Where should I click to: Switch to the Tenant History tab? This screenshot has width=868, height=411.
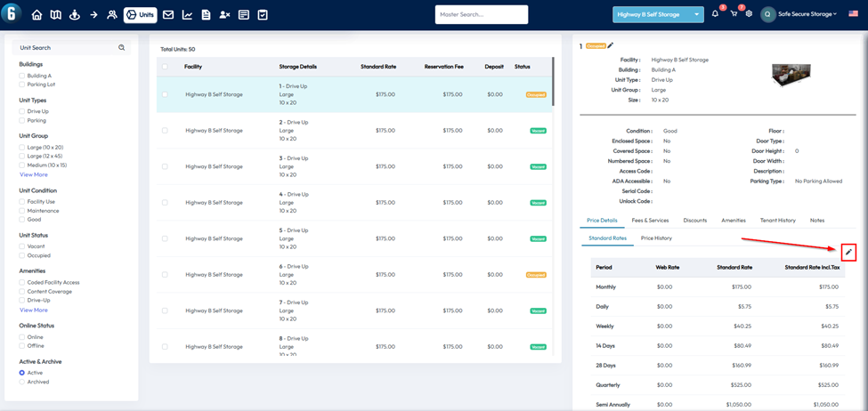click(777, 220)
